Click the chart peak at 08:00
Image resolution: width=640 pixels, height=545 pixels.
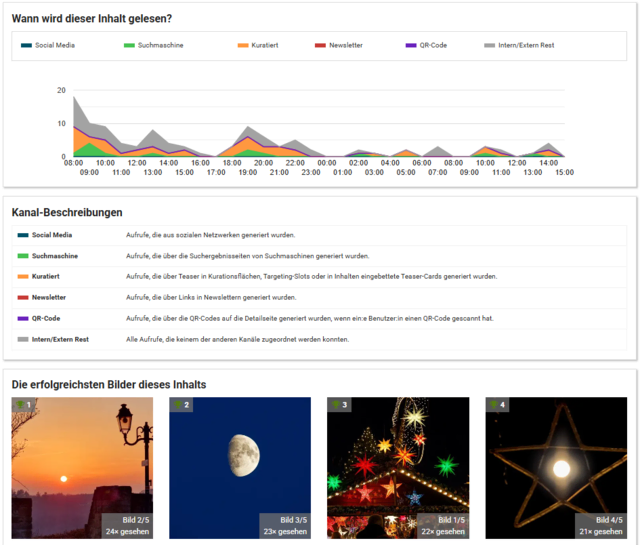[x=73, y=97]
